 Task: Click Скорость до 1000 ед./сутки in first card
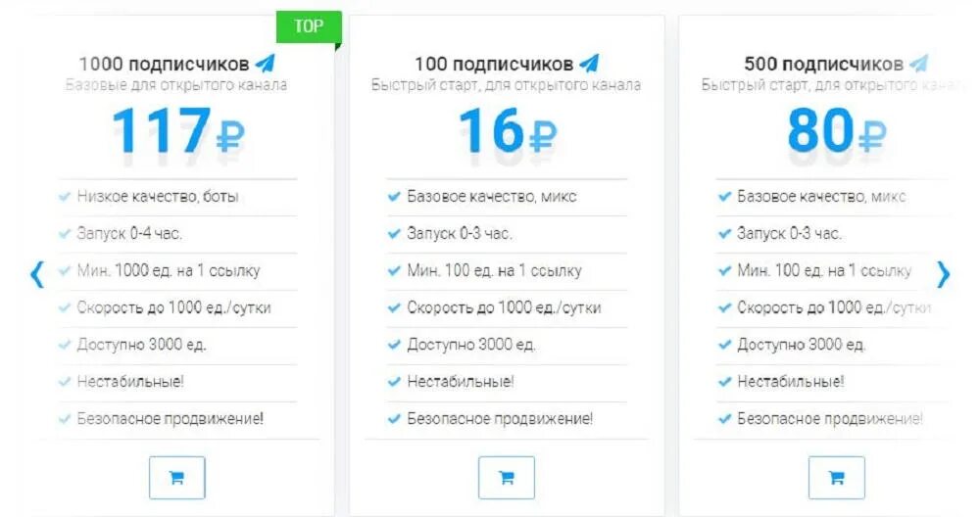click(173, 307)
